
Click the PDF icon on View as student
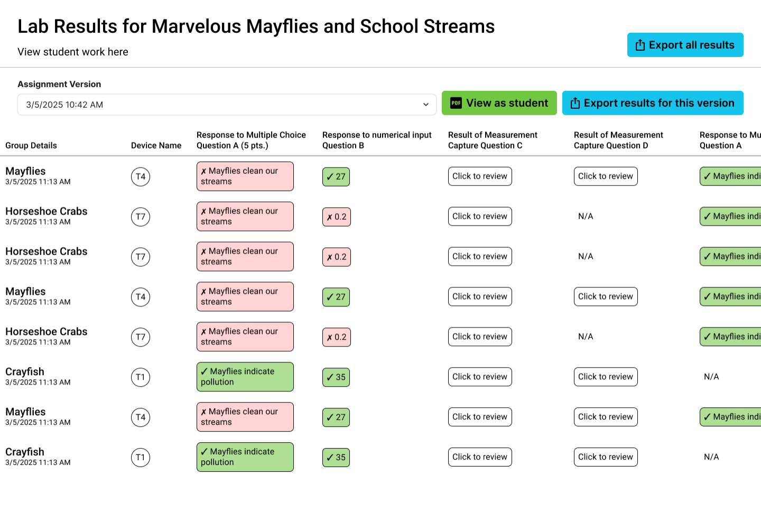[x=456, y=104]
